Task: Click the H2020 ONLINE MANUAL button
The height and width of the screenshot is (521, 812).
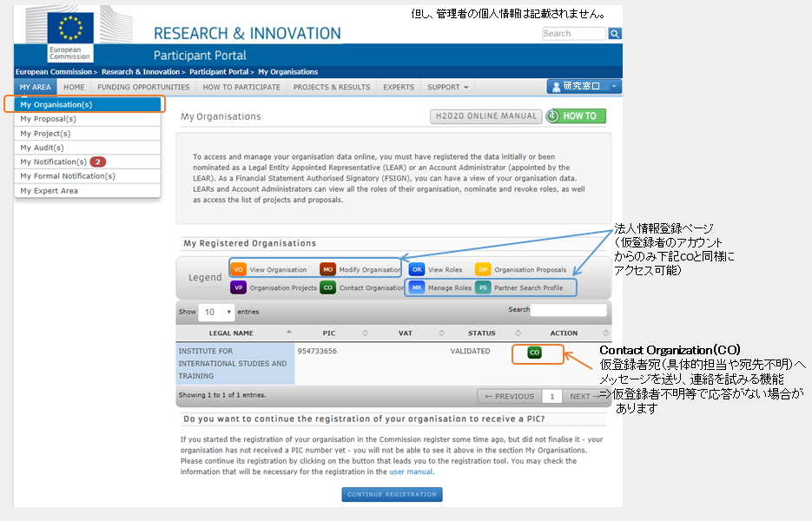Action: coord(485,116)
